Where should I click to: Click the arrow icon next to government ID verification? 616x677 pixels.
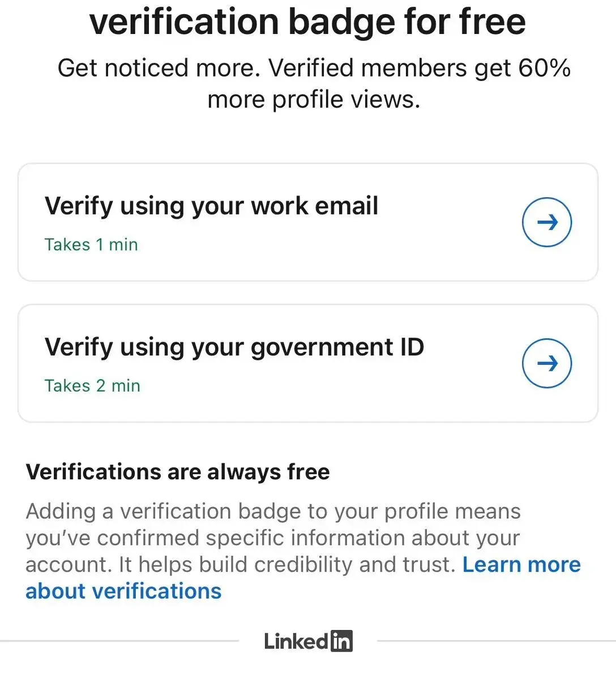(x=546, y=363)
